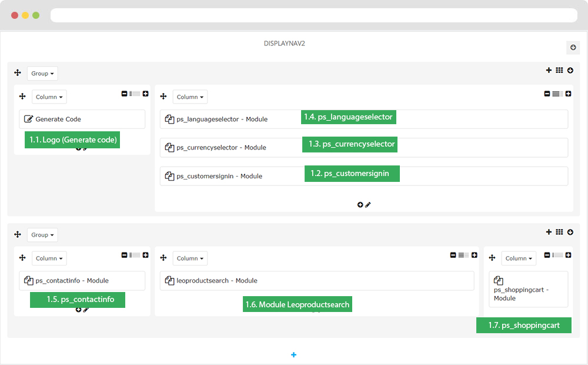Viewport: 588px width, 365px height.
Task: Click the blue plus to add group
Action: tap(293, 354)
